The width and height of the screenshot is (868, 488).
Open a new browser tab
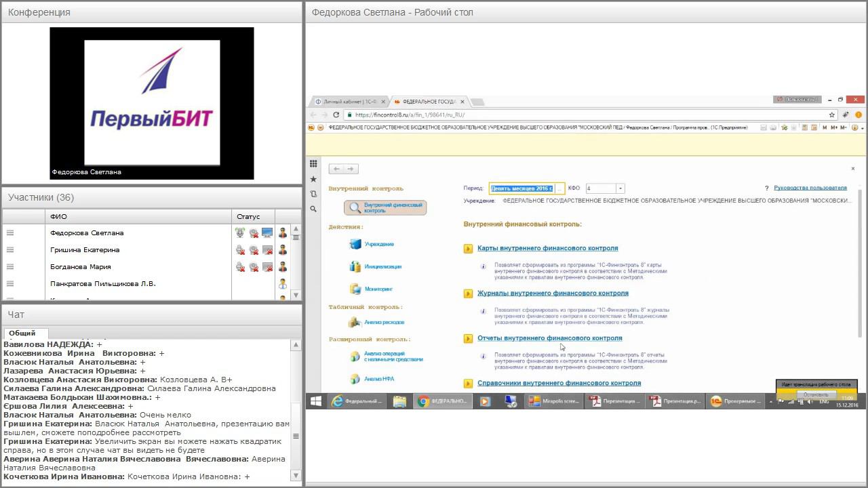tap(477, 102)
